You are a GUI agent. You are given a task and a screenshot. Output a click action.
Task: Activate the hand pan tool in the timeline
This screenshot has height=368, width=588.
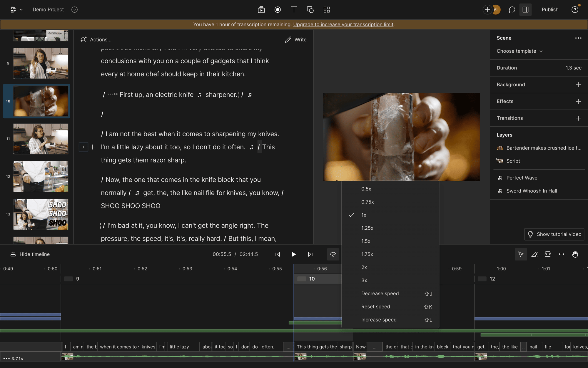575,254
